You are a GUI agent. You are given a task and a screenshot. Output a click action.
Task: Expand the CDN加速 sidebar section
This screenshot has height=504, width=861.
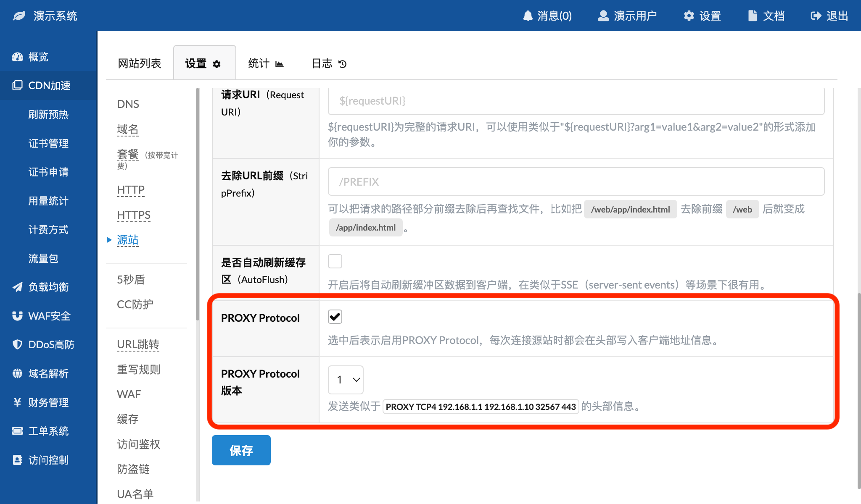point(49,85)
